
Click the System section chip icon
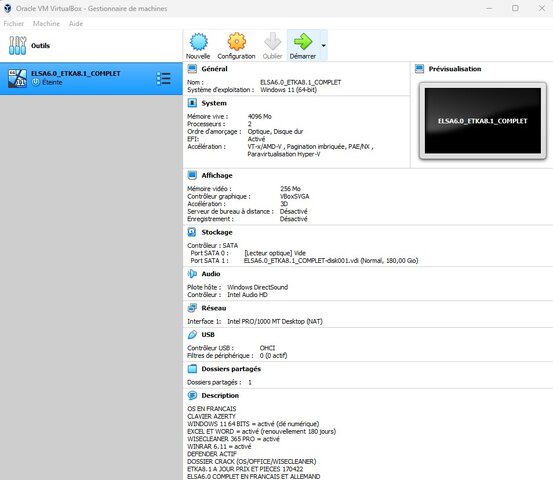click(192, 103)
